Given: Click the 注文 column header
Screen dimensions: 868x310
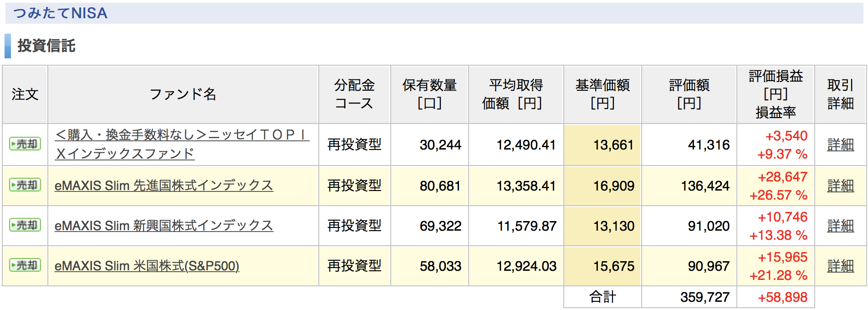Looking at the screenshot, I should point(25,94).
